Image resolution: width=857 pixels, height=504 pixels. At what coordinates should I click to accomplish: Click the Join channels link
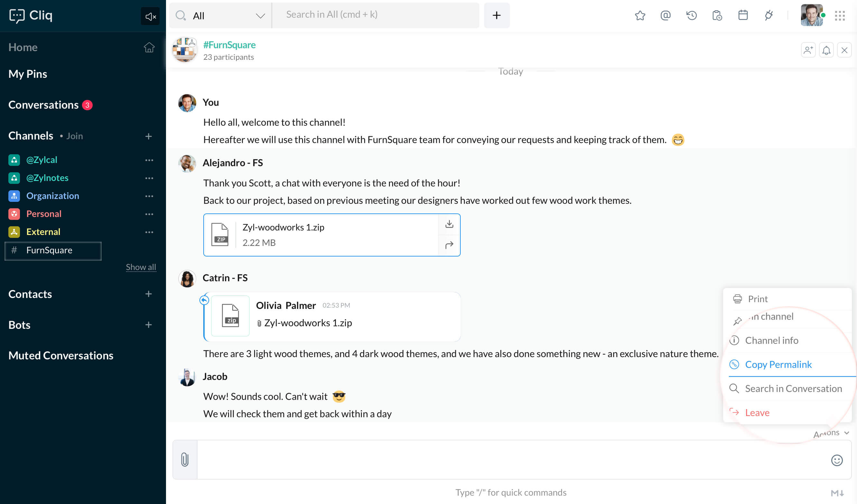(75, 136)
